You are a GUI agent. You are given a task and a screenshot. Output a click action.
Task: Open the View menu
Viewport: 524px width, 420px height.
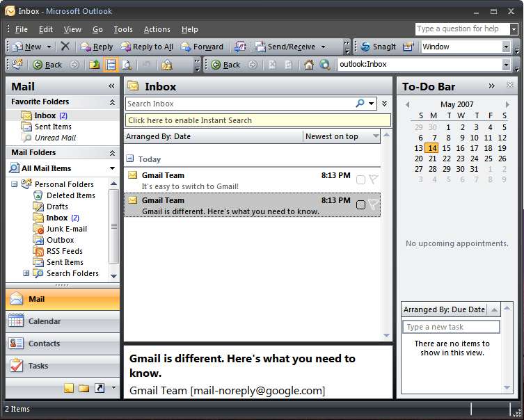pyautogui.click(x=72, y=29)
